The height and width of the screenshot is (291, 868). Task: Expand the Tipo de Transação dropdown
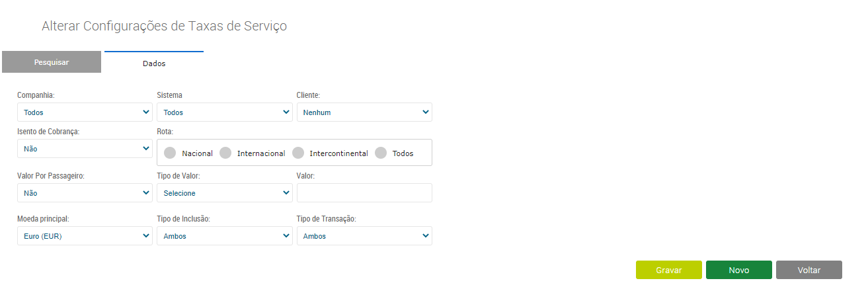coord(364,236)
